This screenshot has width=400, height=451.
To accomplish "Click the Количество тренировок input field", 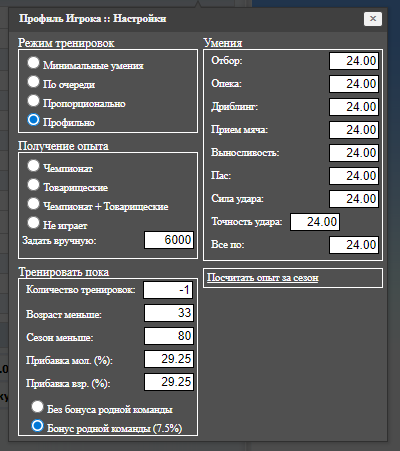I will [x=168, y=290].
